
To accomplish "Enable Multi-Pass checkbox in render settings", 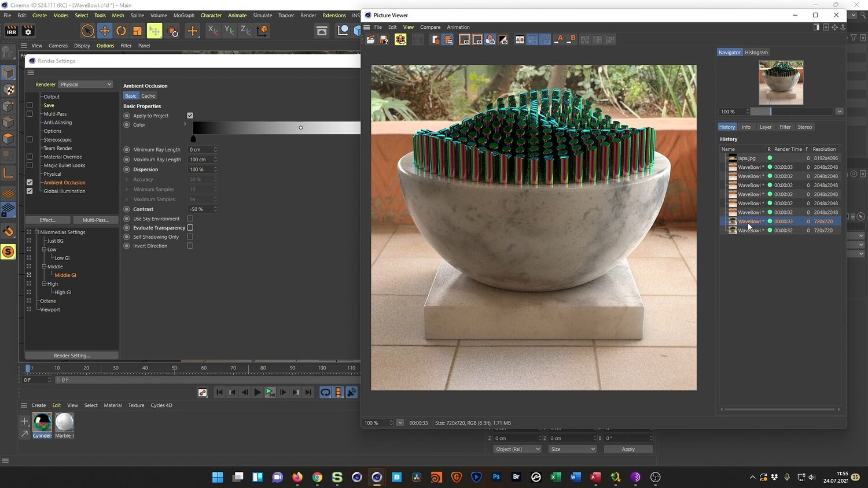I will 30,114.
